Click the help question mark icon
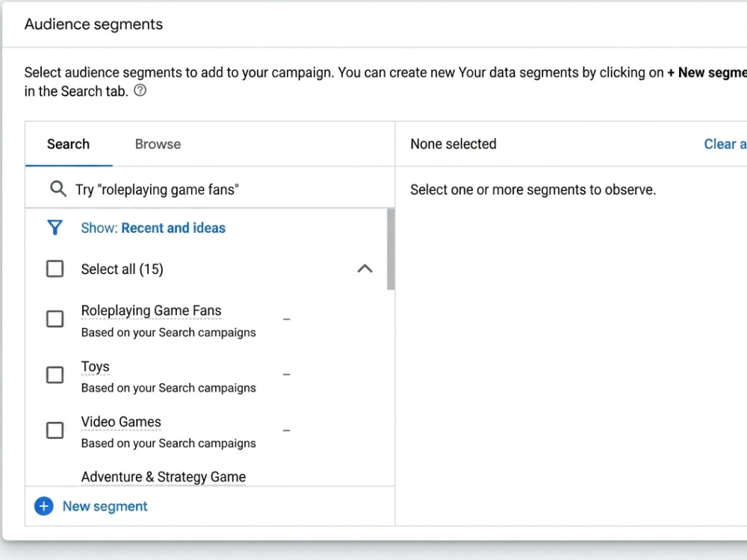 (140, 90)
